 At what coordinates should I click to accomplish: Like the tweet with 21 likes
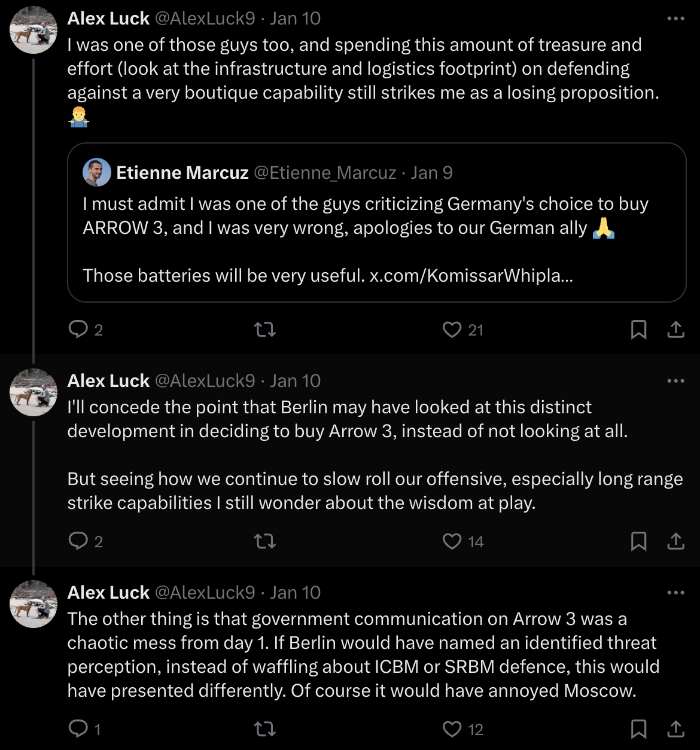click(452, 329)
